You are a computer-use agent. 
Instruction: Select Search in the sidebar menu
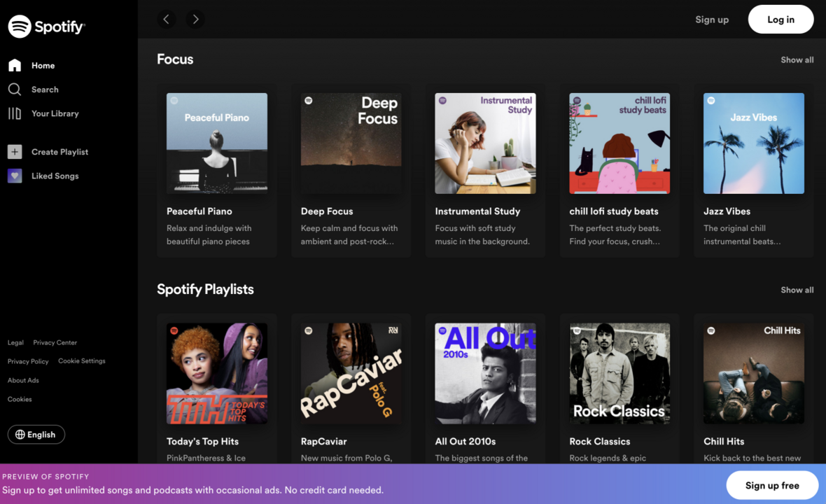click(45, 90)
